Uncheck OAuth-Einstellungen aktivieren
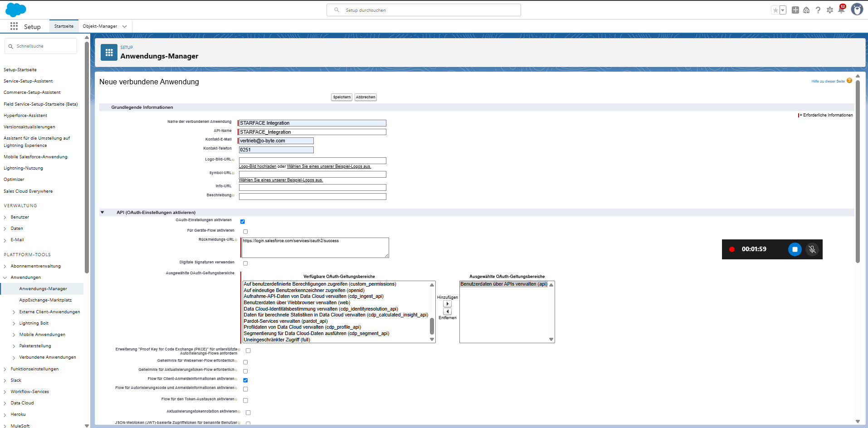Viewport: 868px width, 428px height. pyautogui.click(x=243, y=222)
